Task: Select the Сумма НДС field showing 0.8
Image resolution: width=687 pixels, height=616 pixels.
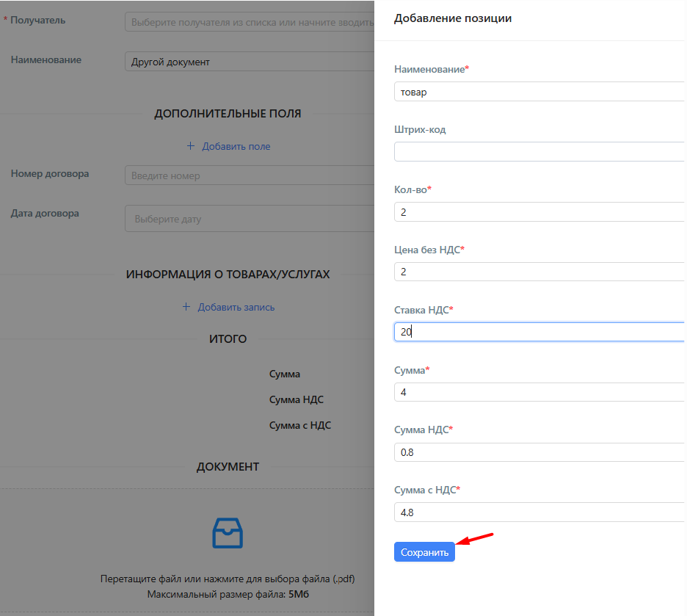Action: tap(539, 452)
